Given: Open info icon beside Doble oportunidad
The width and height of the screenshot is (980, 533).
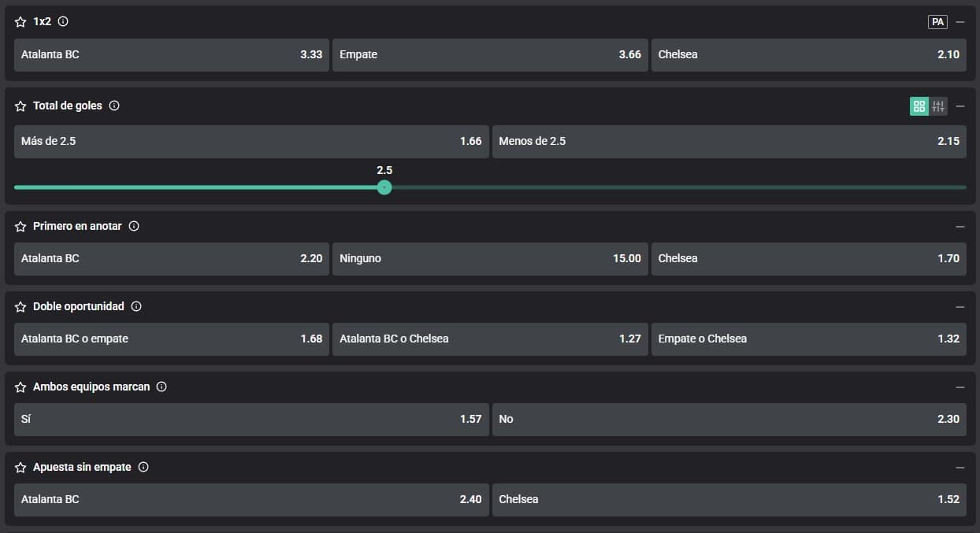Looking at the screenshot, I should click(x=136, y=306).
